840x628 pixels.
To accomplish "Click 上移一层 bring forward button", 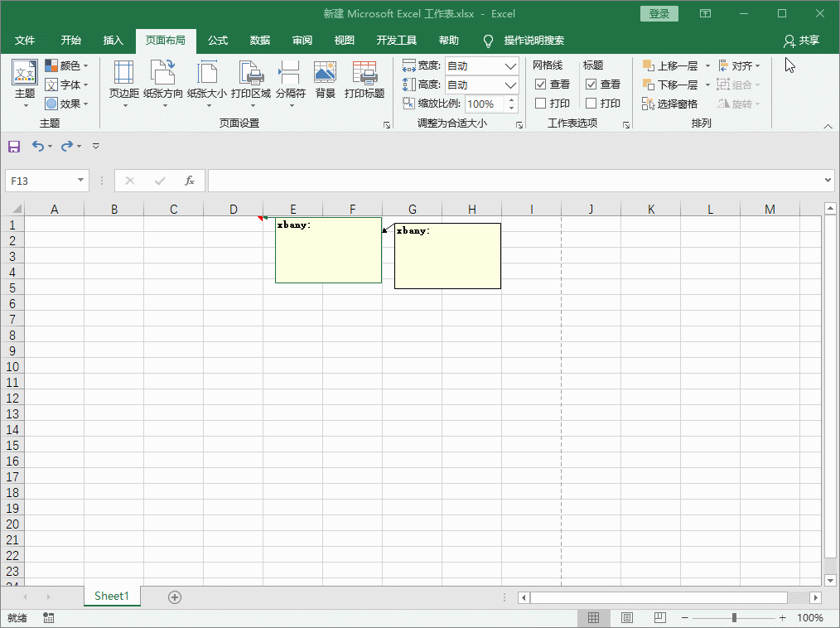I will 670,66.
